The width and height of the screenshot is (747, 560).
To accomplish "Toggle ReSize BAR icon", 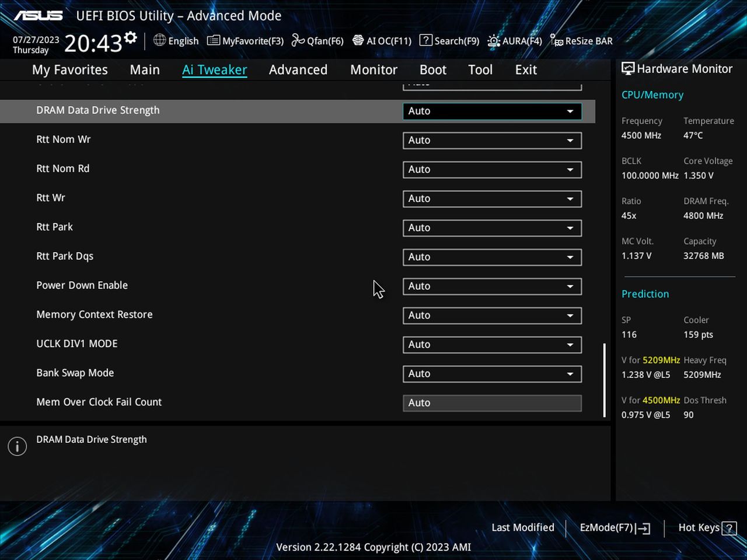I will 557,40.
